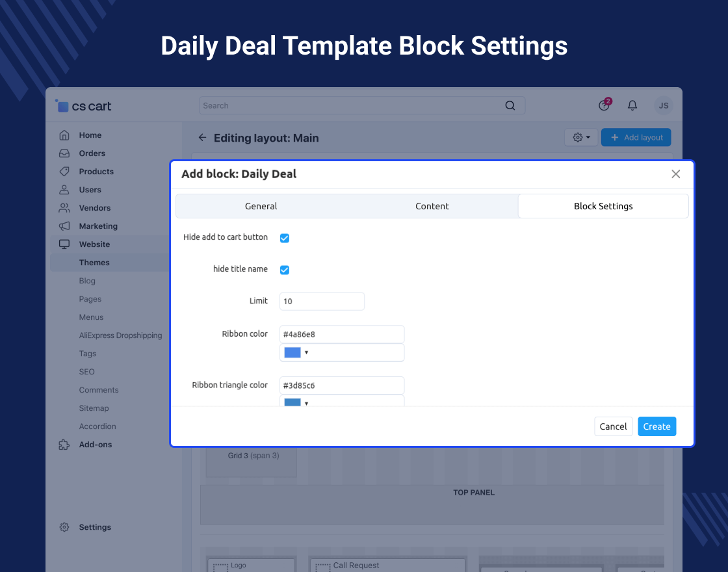Click the search magnifier icon
728x572 pixels.
pyautogui.click(x=510, y=105)
